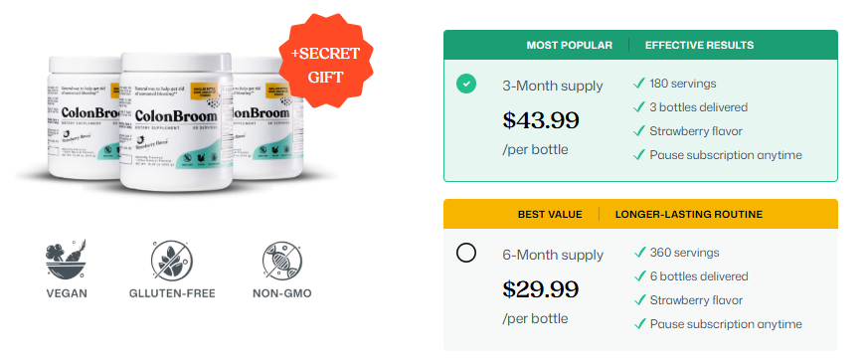Click the Non-GMO crossed DNA icon
Viewport: 868px width, 363px height.
(x=281, y=260)
